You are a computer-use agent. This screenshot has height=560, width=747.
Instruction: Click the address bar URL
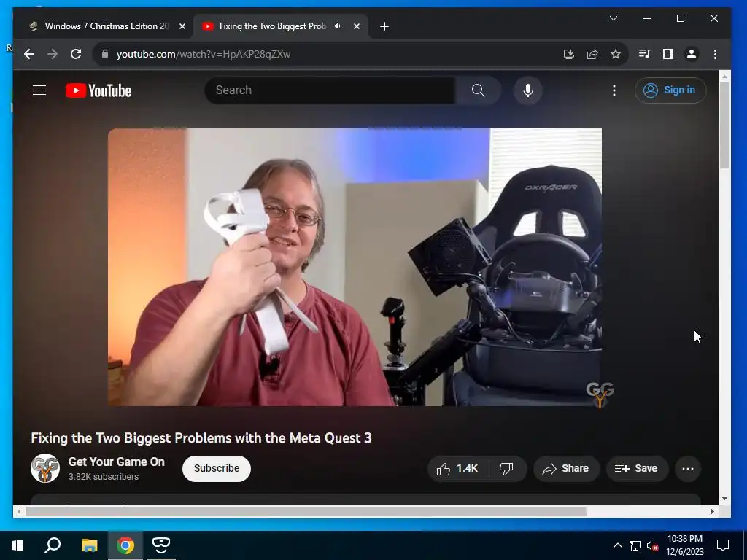point(204,54)
